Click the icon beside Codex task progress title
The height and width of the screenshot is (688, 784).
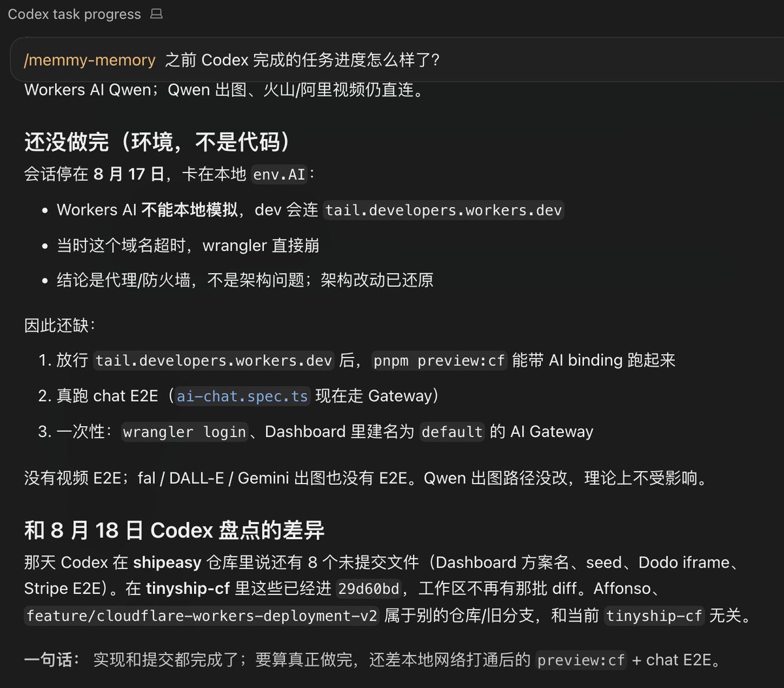tap(156, 14)
